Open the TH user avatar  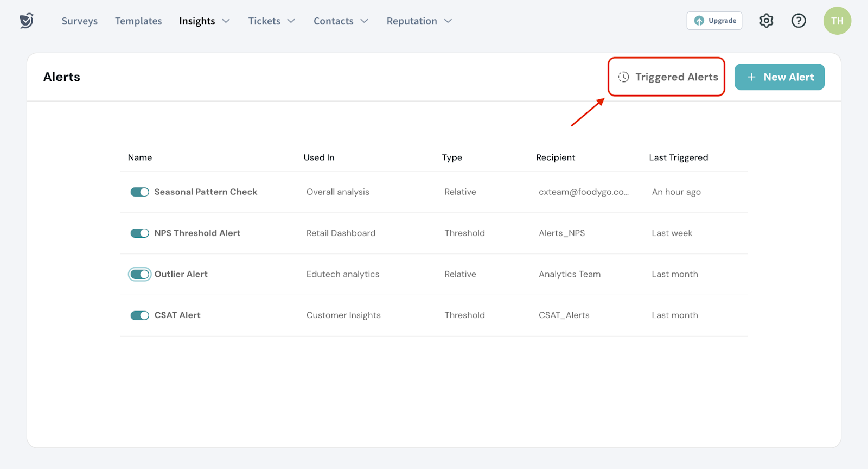coord(837,21)
